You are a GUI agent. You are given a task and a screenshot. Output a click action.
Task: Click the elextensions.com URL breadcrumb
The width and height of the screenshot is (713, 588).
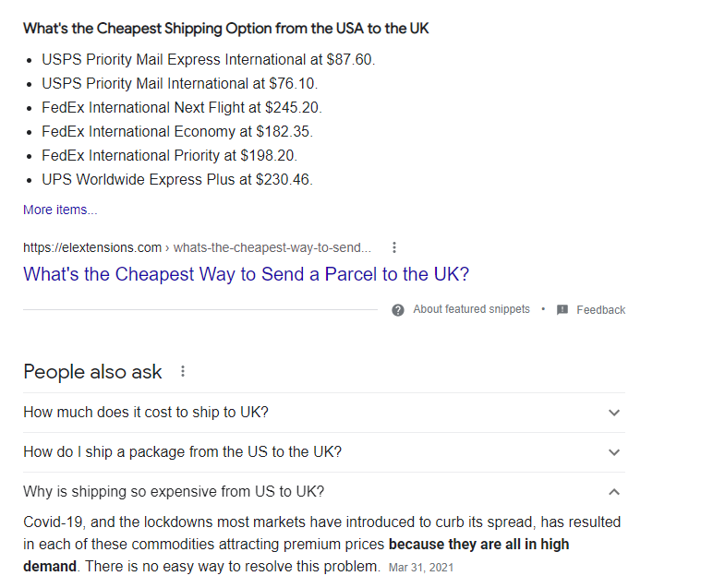tap(197, 247)
